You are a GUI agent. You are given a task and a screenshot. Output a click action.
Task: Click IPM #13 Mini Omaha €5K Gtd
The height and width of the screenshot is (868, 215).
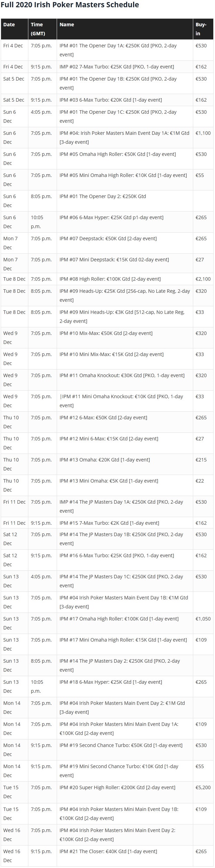(x=109, y=481)
